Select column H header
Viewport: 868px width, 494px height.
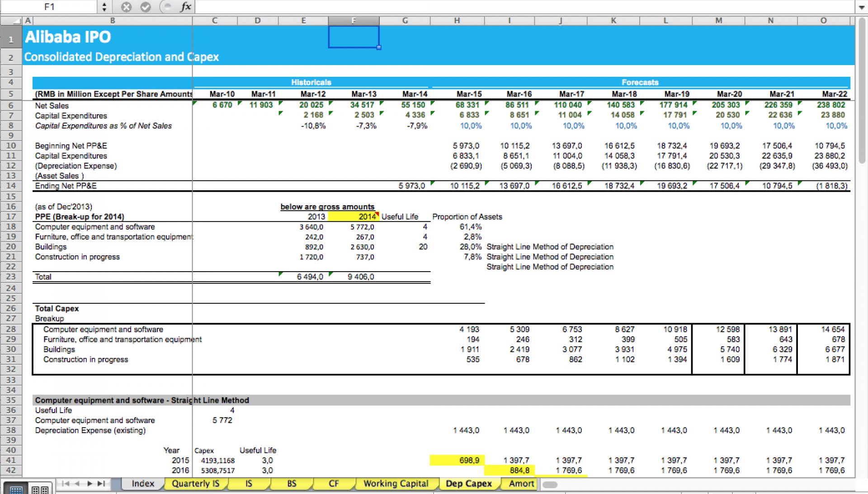click(x=457, y=21)
